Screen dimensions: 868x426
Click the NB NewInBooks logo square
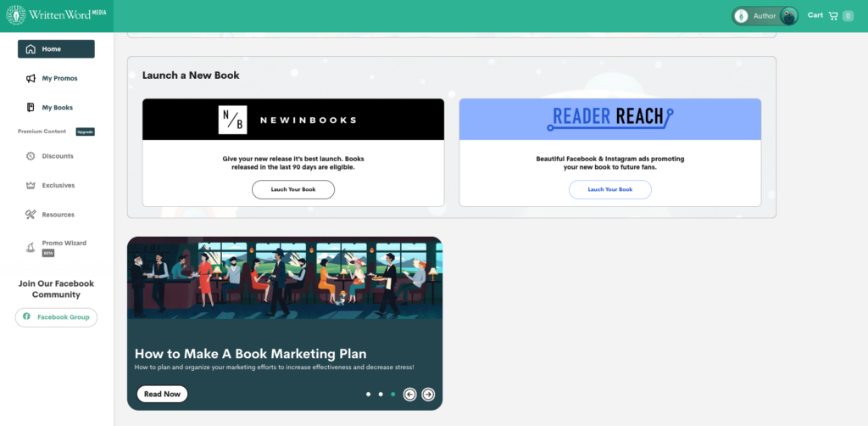coord(232,120)
